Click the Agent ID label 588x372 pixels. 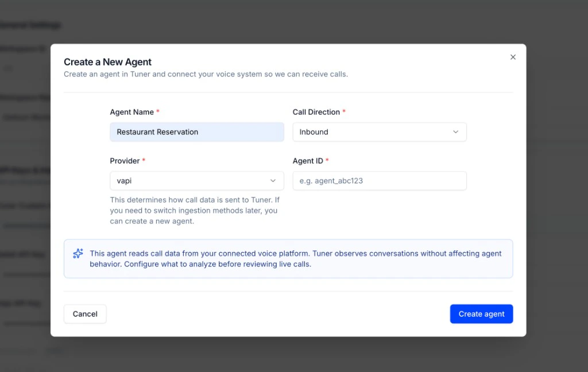point(308,161)
